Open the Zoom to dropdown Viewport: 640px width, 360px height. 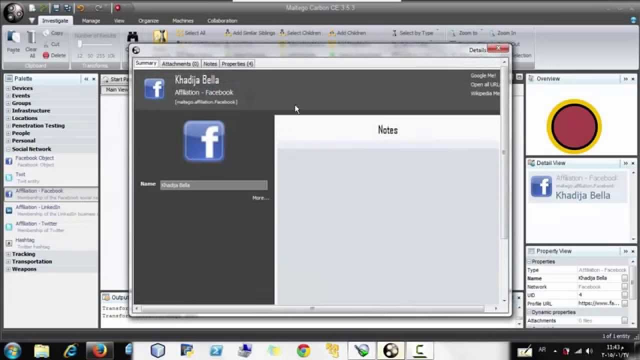click(466, 33)
